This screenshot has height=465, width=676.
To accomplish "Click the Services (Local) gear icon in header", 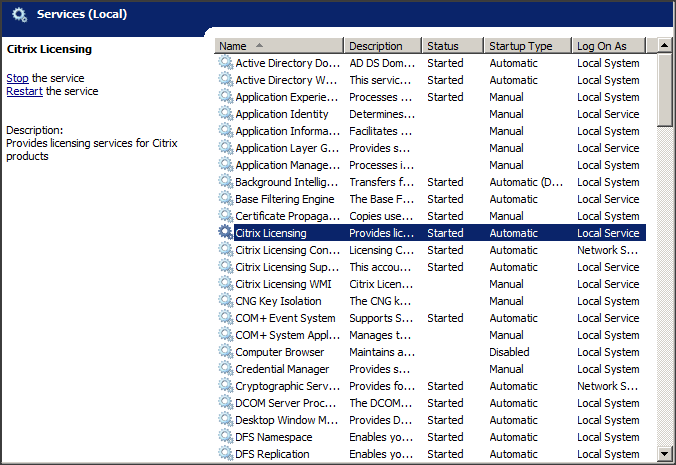I will (19, 14).
